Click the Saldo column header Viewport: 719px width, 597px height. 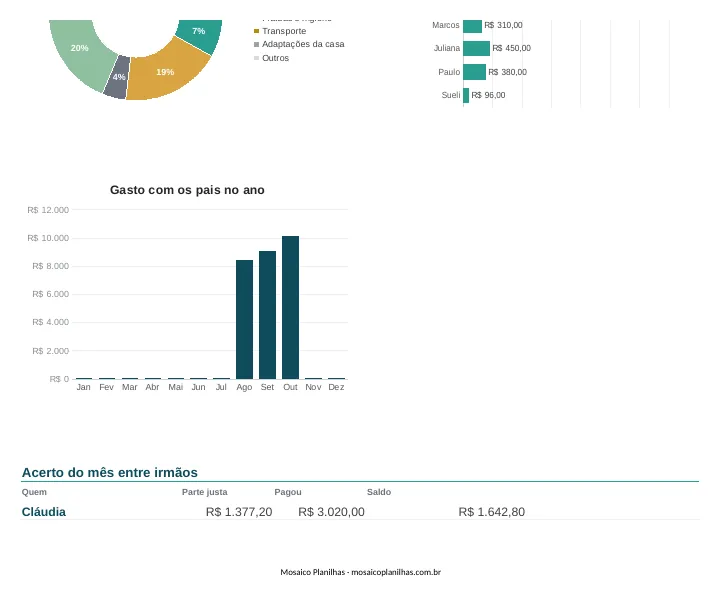pyautogui.click(x=379, y=492)
